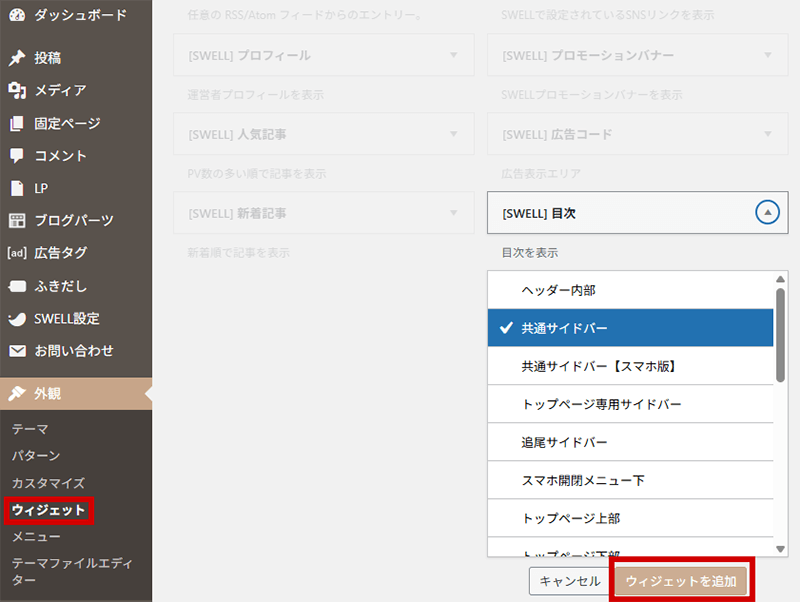Click the 固定ページ pages icon
Screen dimensions: 800x602
(x=17, y=123)
